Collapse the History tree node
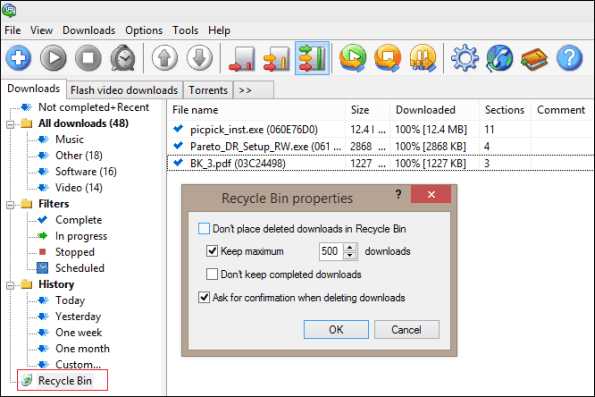This screenshot has height=397, width=595. click(x=10, y=285)
